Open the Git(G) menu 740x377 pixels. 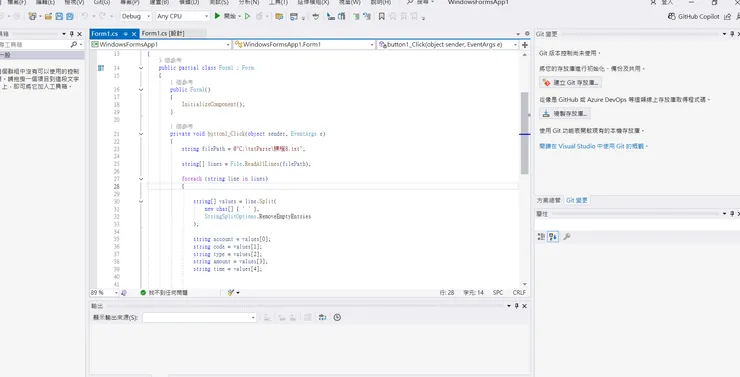[x=101, y=2]
